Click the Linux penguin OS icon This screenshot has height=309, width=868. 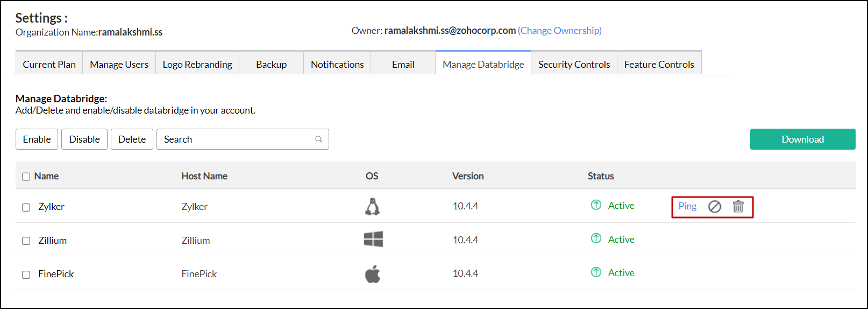point(372,207)
